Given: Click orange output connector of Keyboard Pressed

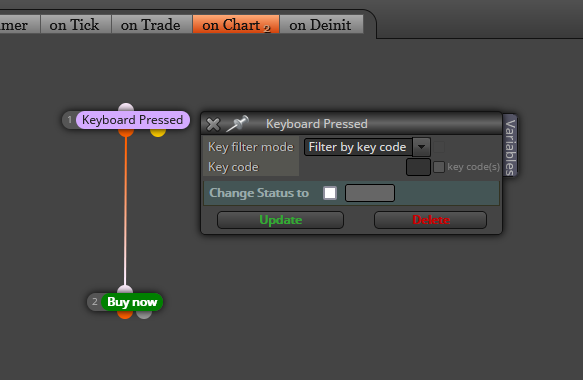Looking at the screenshot, I should coord(126,132).
